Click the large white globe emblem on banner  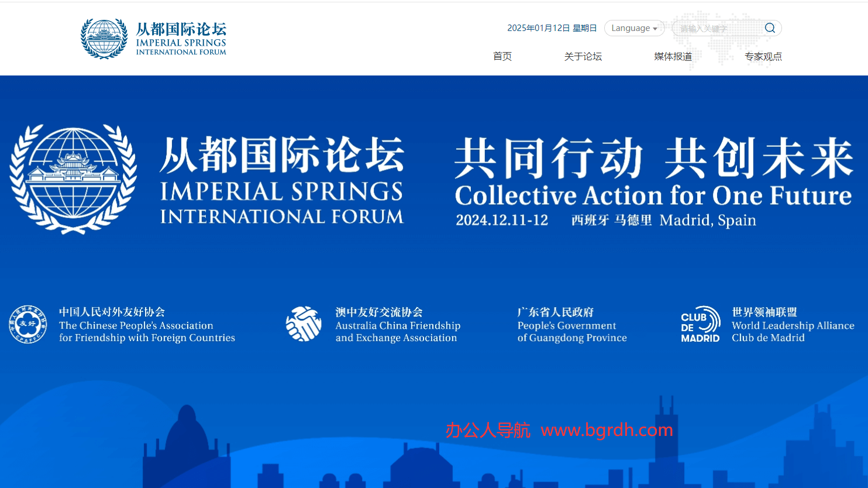(73, 179)
